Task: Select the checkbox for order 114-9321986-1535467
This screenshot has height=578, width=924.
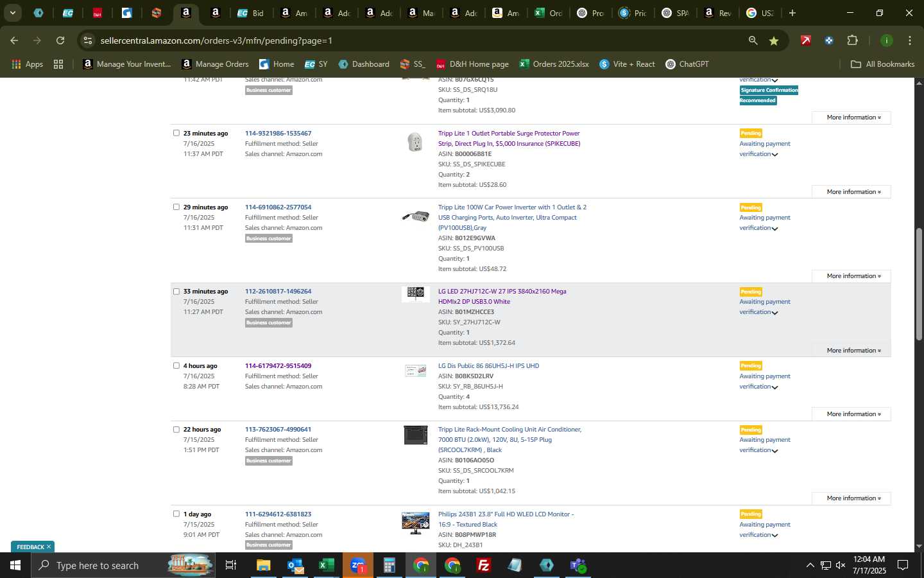Action: 176,133
